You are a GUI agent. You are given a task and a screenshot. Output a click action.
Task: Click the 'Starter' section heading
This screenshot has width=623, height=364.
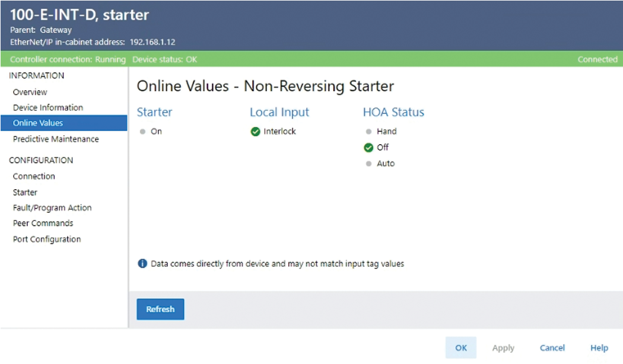(154, 112)
